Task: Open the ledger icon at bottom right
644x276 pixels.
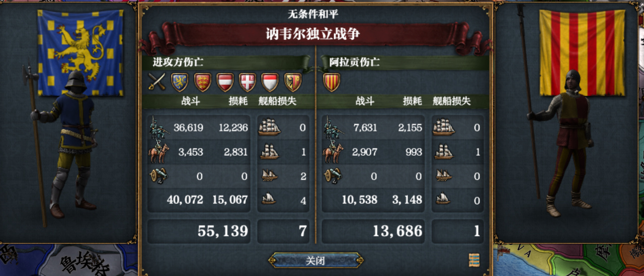Action: click(473, 260)
